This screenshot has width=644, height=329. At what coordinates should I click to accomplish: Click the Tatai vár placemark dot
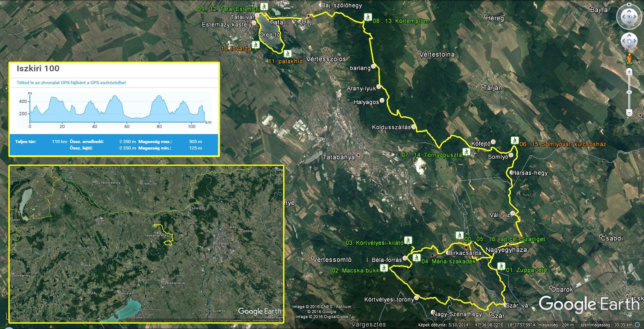pos(257,16)
